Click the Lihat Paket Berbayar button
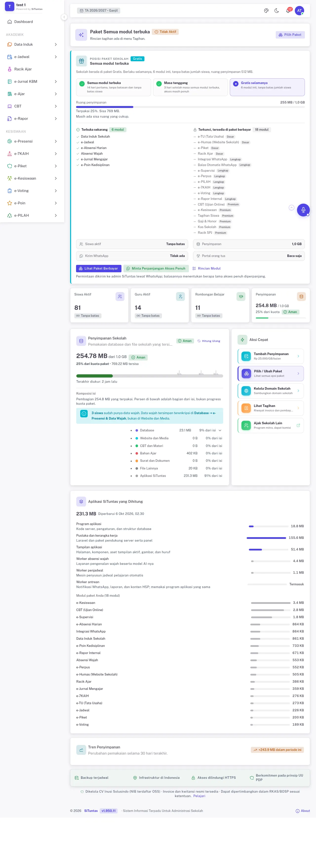Image resolution: width=316 pixels, height=868 pixels. tap(99, 269)
